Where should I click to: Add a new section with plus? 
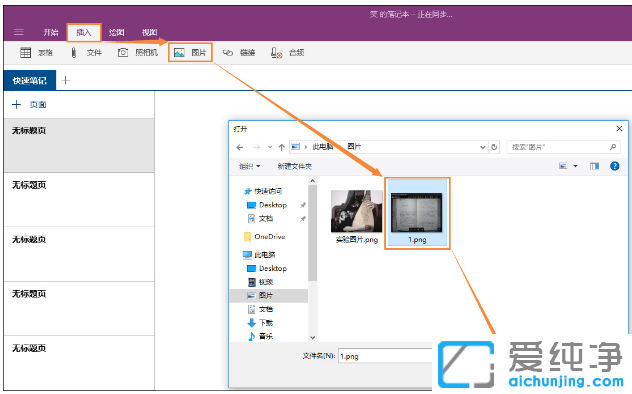(66, 81)
